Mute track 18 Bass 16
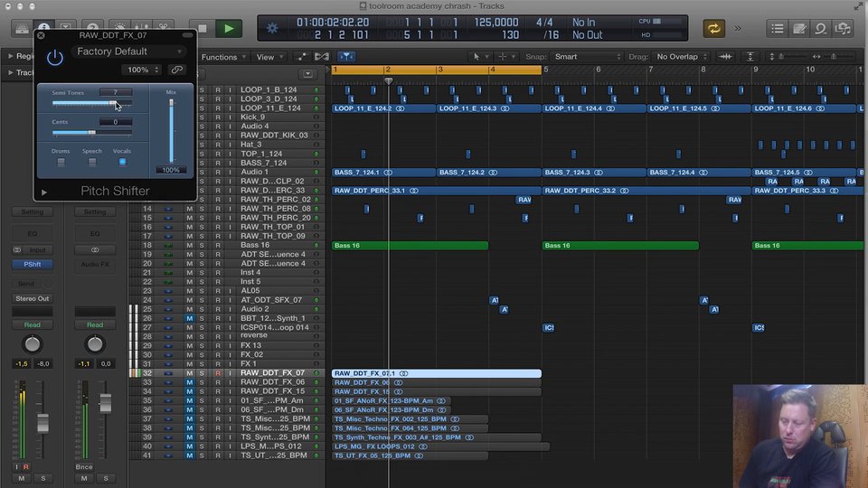868x488 pixels. [189, 245]
